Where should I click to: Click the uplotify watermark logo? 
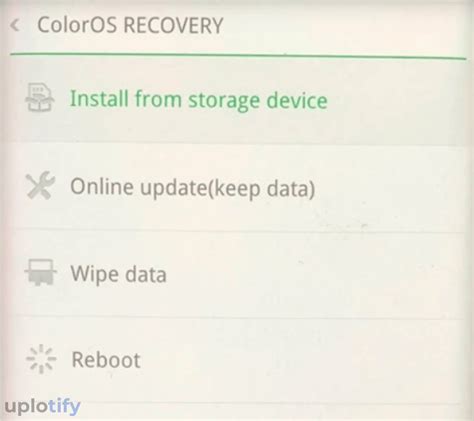[43, 406]
